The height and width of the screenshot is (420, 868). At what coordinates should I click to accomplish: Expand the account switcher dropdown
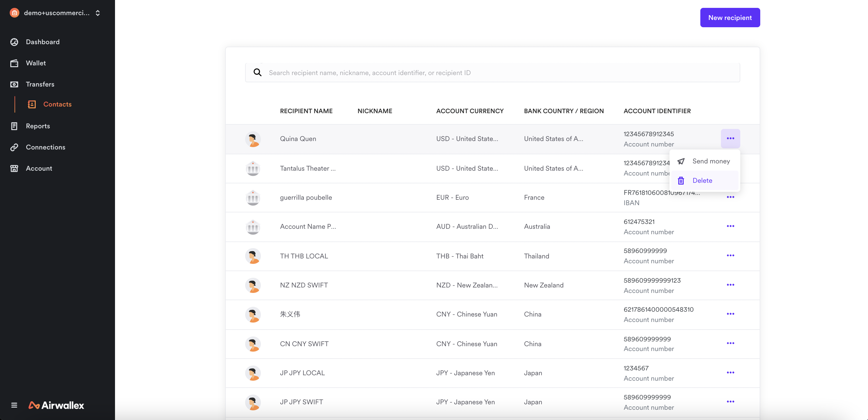pos(98,13)
